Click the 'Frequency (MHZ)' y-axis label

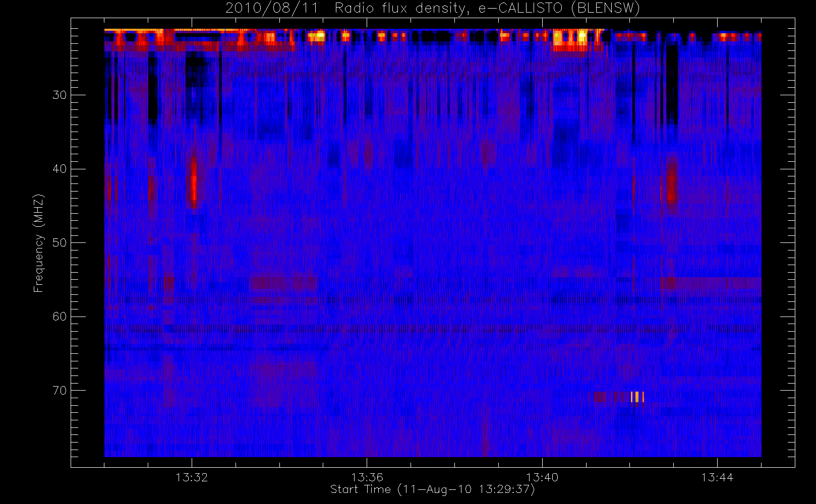pyautogui.click(x=38, y=243)
